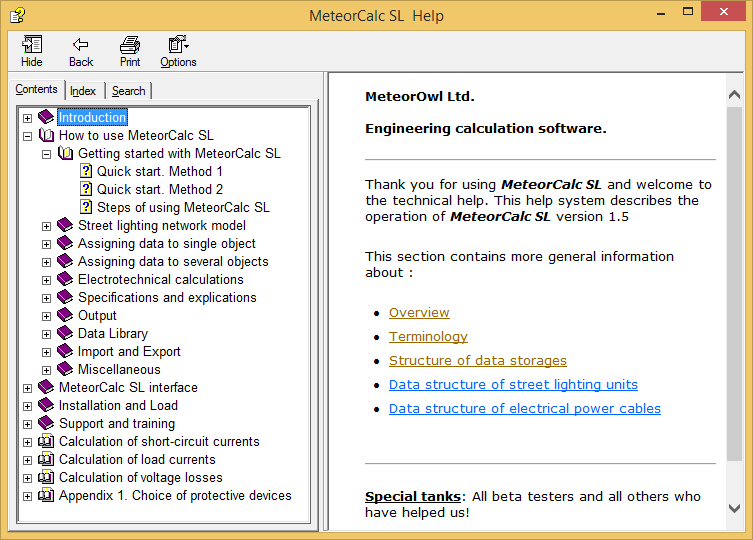This screenshot has height=540, width=753.
Task: Click the help app icon in title bar
Action: (17, 15)
